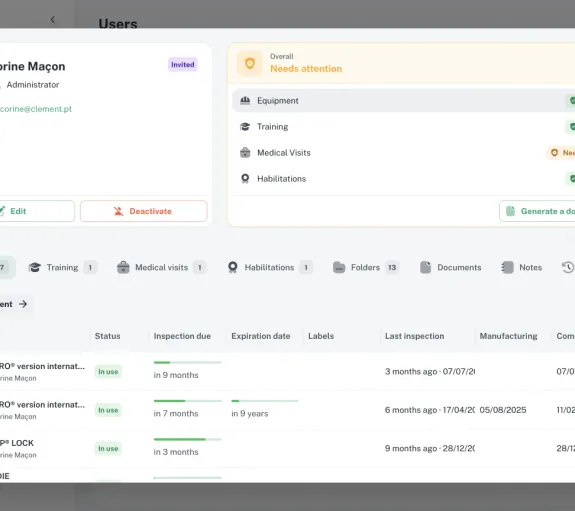This screenshot has width=575, height=511.
Task: Click the 'in 7 months' inspection progress bar
Action: (x=187, y=401)
